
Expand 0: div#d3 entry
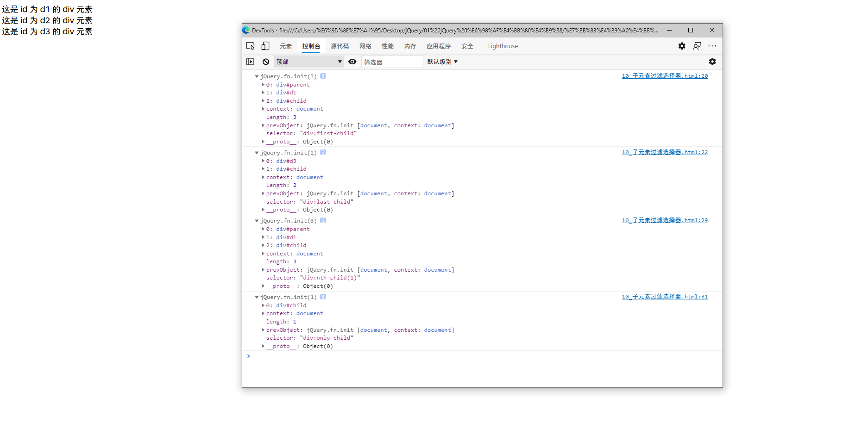click(x=263, y=161)
